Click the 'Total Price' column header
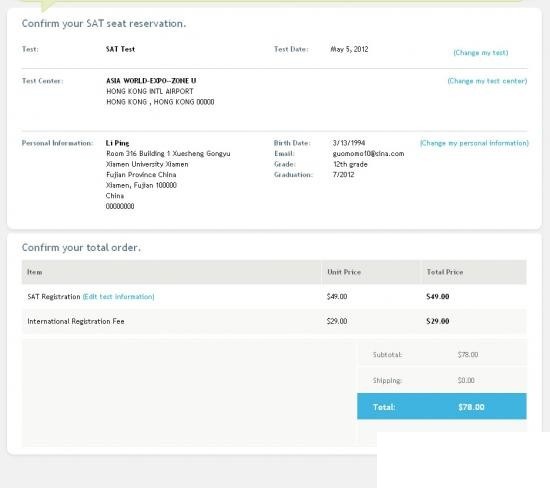550x488 pixels. [x=445, y=272]
